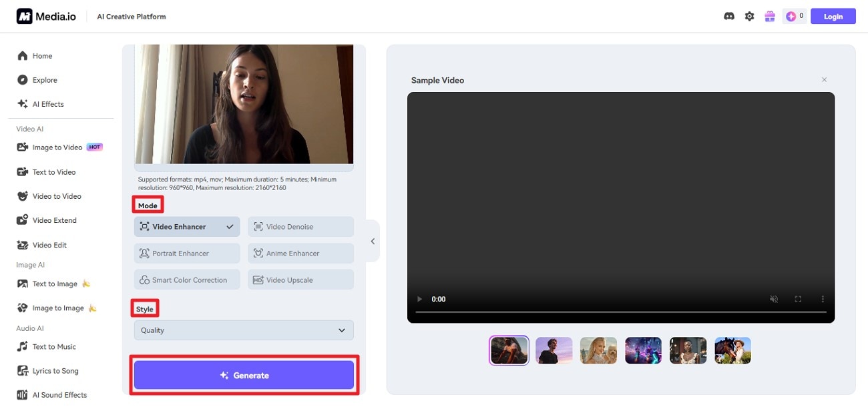This screenshot has width=868, height=407.
Task: Select Video Upscale mode
Action: (300, 280)
